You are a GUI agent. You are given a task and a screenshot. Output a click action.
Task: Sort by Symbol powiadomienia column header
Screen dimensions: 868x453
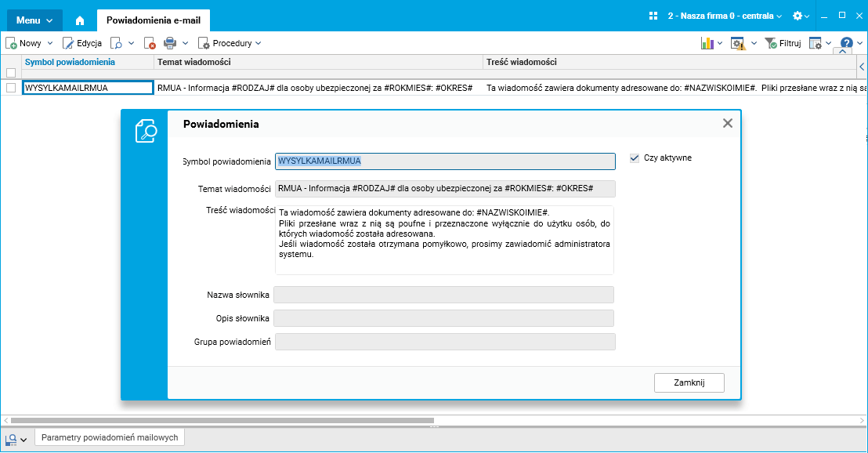tap(70, 62)
